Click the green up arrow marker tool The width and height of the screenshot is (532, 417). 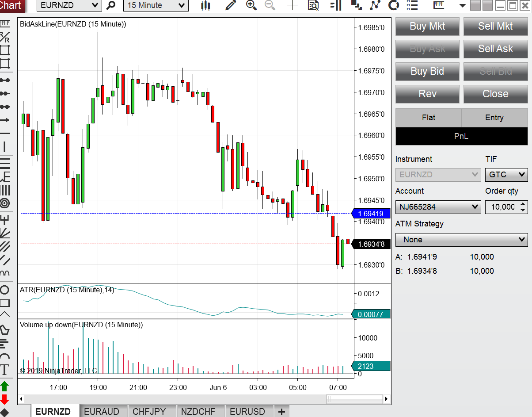[x=5, y=386]
